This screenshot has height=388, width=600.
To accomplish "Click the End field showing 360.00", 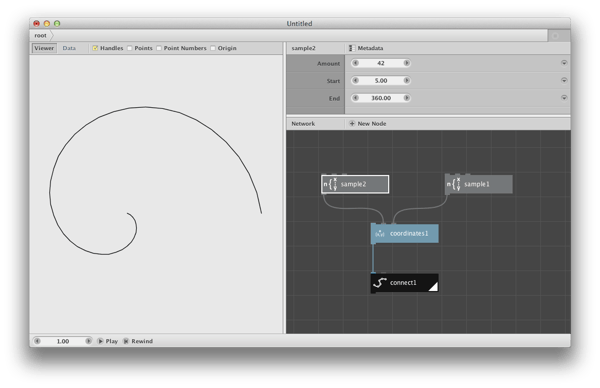I will pyautogui.click(x=381, y=98).
